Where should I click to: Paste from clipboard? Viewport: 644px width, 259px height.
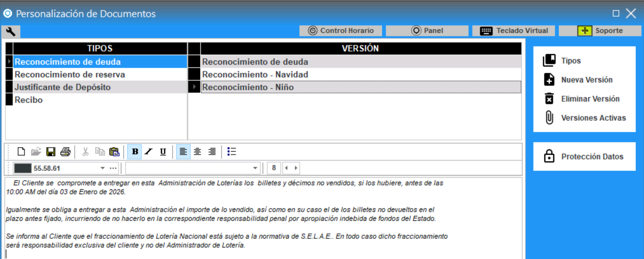coord(114,152)
